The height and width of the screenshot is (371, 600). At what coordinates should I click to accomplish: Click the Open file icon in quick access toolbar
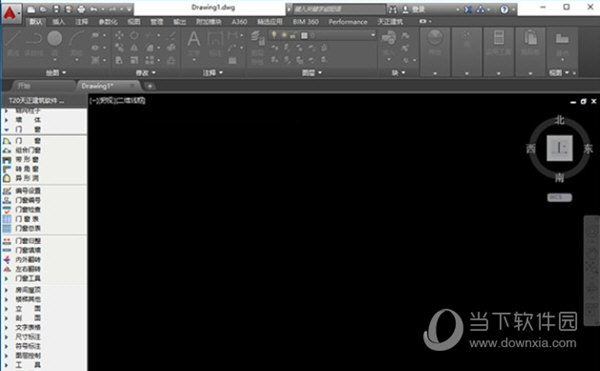point(43,9)
